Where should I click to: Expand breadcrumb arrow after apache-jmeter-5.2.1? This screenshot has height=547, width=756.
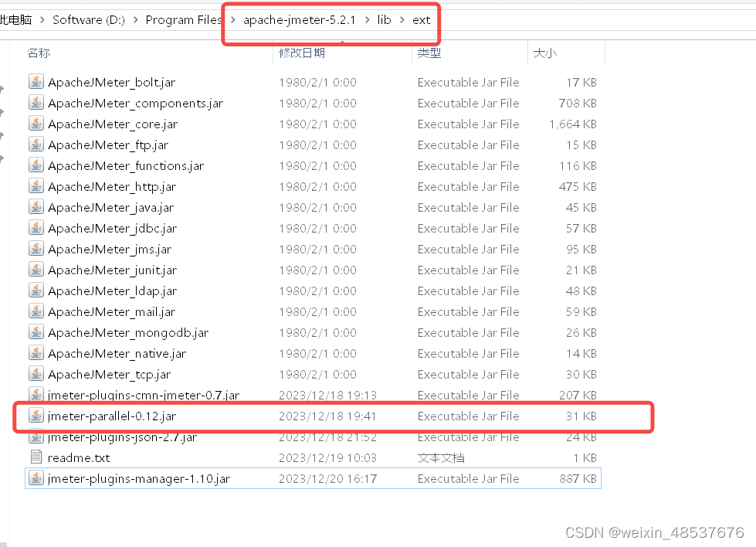pos(368,20)
